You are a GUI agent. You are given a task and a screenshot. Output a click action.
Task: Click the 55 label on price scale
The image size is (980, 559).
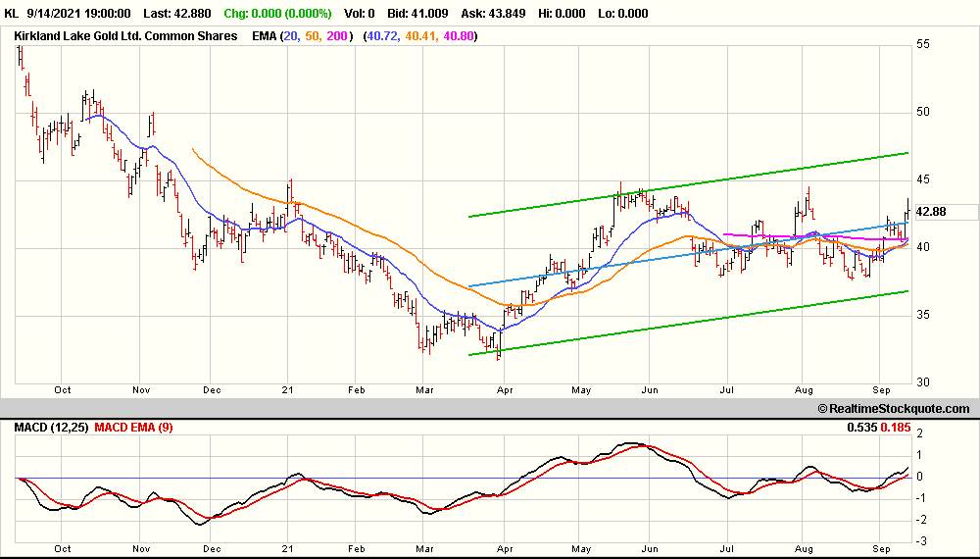click(x=923, y=44)
